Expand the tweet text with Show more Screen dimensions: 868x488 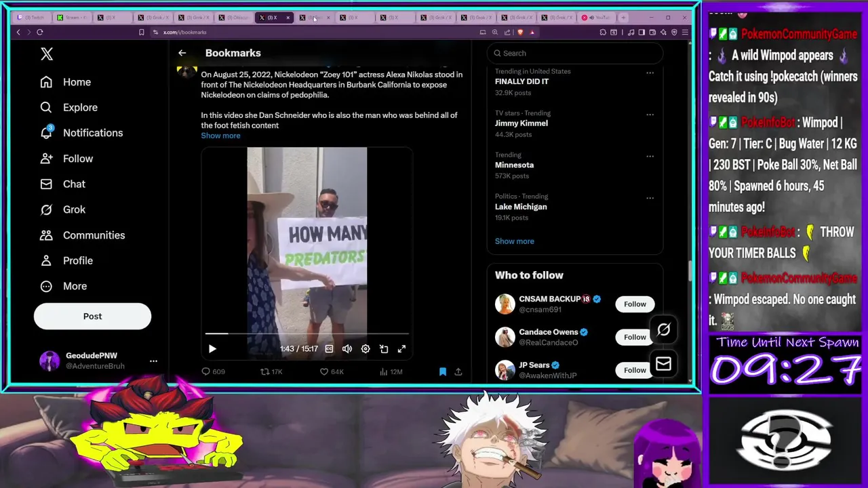220,136
